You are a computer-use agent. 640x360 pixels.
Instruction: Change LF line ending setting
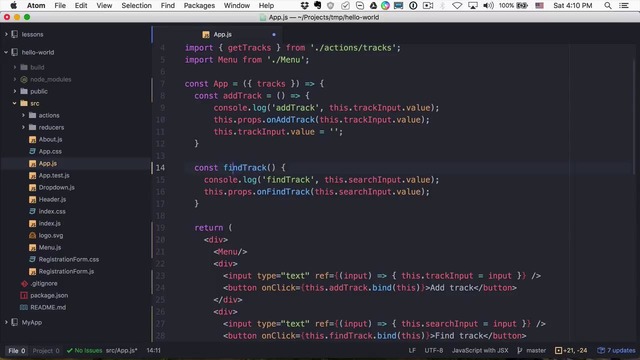(x=412, y=350)
